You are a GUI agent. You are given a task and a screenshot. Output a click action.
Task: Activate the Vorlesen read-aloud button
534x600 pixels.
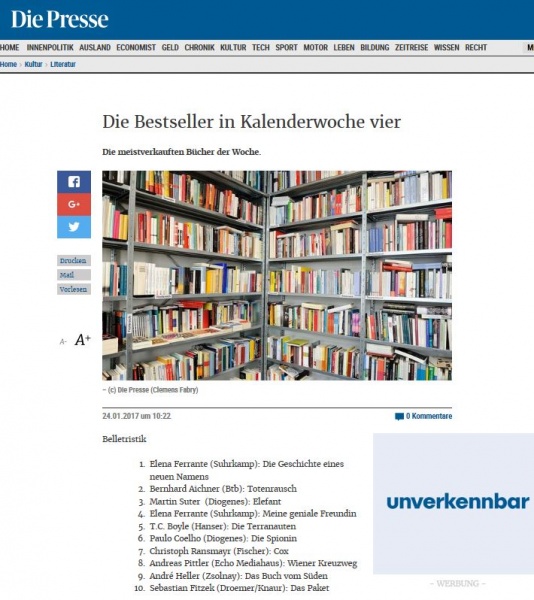coord(74,289)
